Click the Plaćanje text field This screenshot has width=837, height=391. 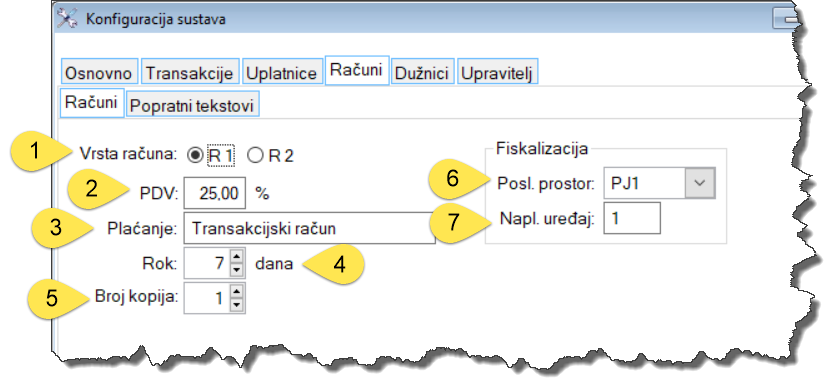coord(310,228)
